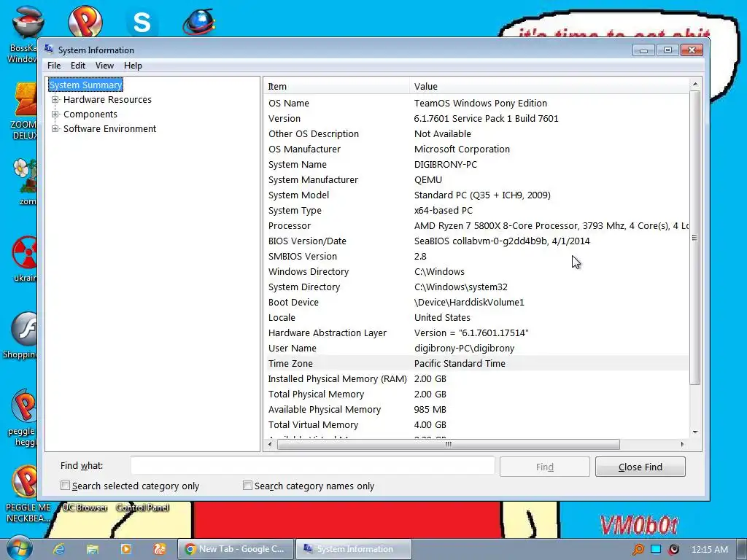Click the System Information title bar icon
The image size is (747, 560).
coord(49,49)
